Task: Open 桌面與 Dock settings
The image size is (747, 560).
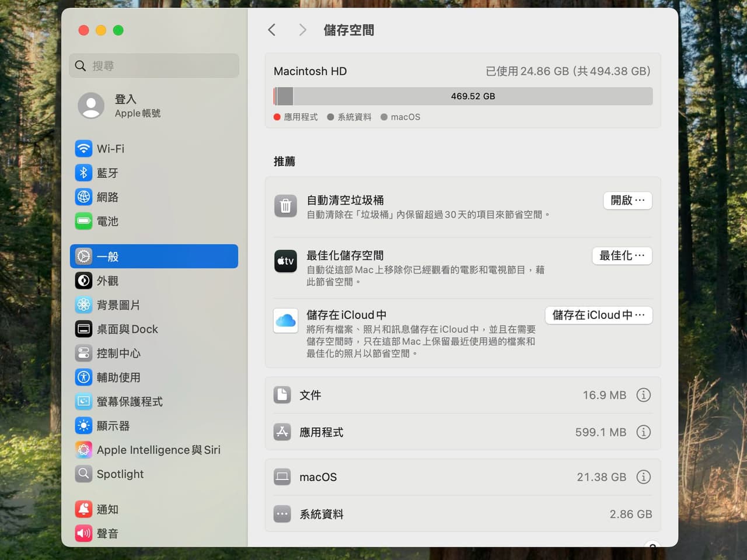Action: click(x=153, y=329)
